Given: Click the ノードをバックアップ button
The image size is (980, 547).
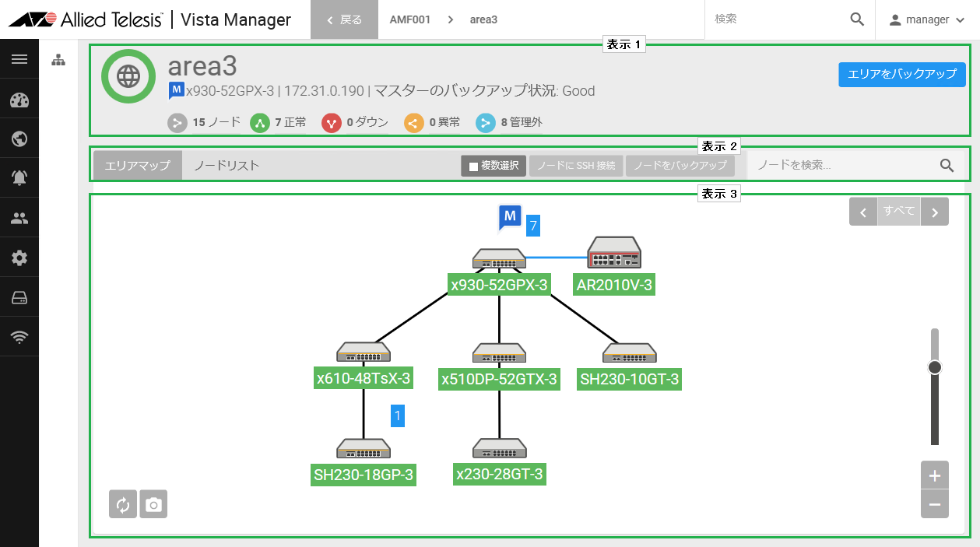Looking at the screenshot, I should pos(680,166).
